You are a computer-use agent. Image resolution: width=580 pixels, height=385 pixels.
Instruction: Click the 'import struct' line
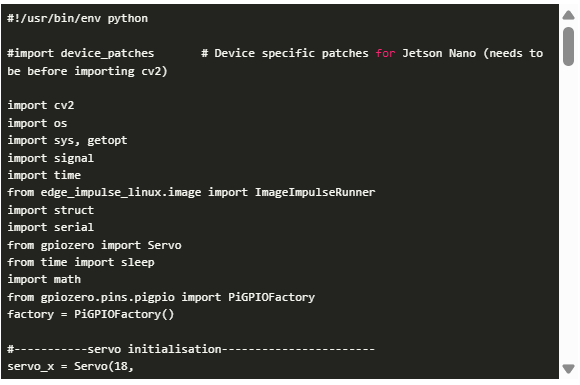[x=50, y=210]
